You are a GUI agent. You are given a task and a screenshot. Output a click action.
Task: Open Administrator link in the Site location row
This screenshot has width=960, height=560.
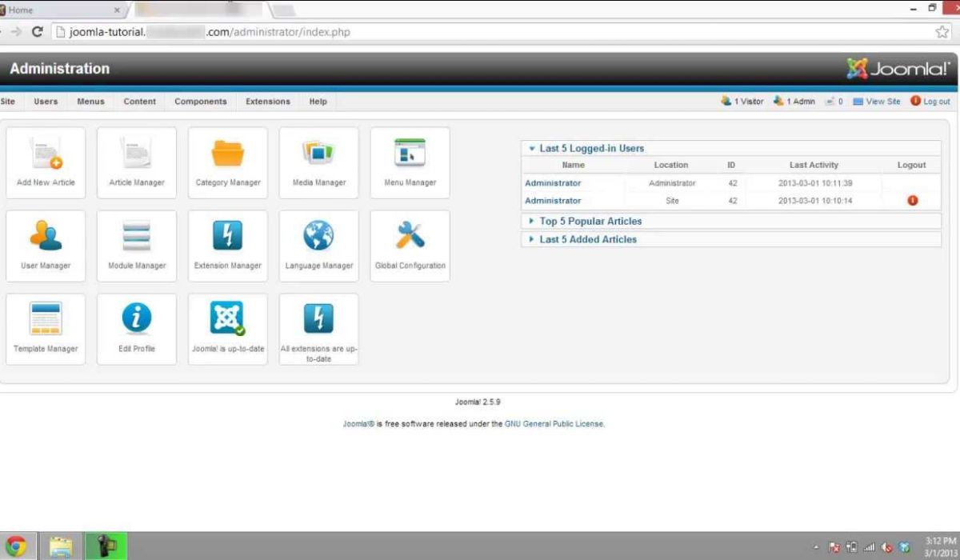click(x=553, y=201)
